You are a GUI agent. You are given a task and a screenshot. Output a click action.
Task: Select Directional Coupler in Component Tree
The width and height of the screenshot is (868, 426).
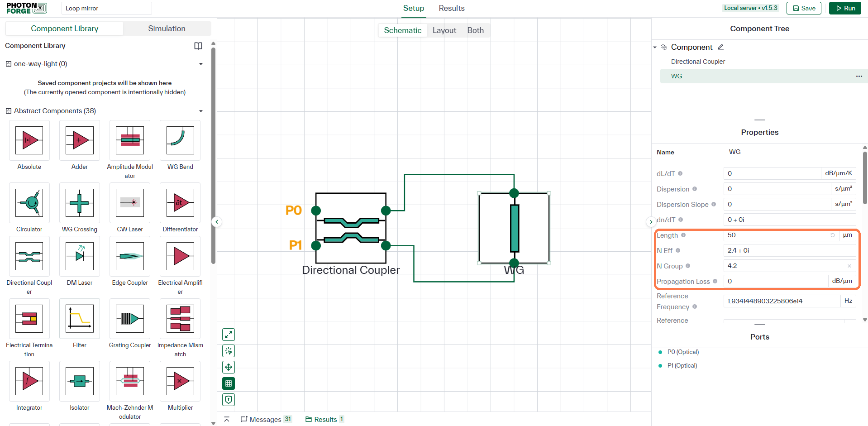(x=698, y=62)
